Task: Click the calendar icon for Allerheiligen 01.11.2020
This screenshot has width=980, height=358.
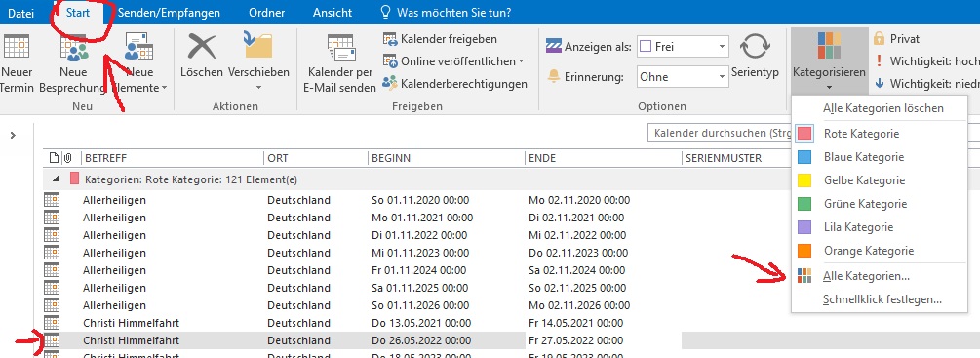Action: coord(52,200)
